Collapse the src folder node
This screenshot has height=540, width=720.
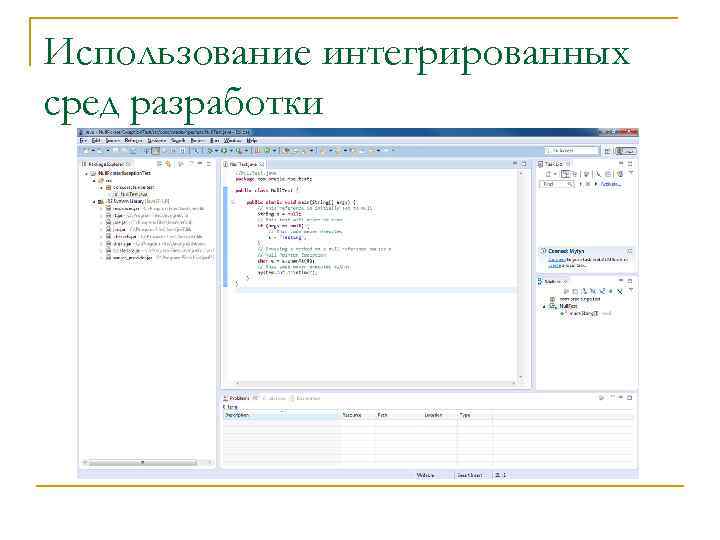[x=94, y=180]
